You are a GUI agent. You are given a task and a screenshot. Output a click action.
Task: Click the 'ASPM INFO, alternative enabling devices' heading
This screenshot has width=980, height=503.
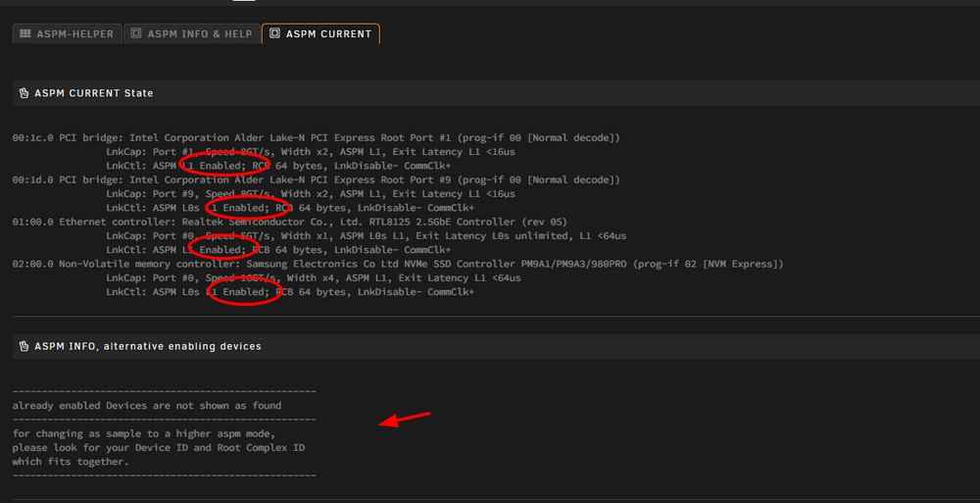148,346
